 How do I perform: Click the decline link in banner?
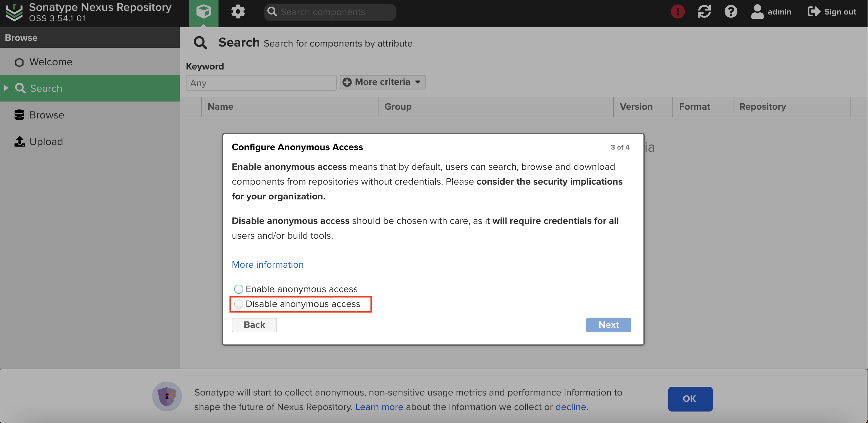[570, 407]
